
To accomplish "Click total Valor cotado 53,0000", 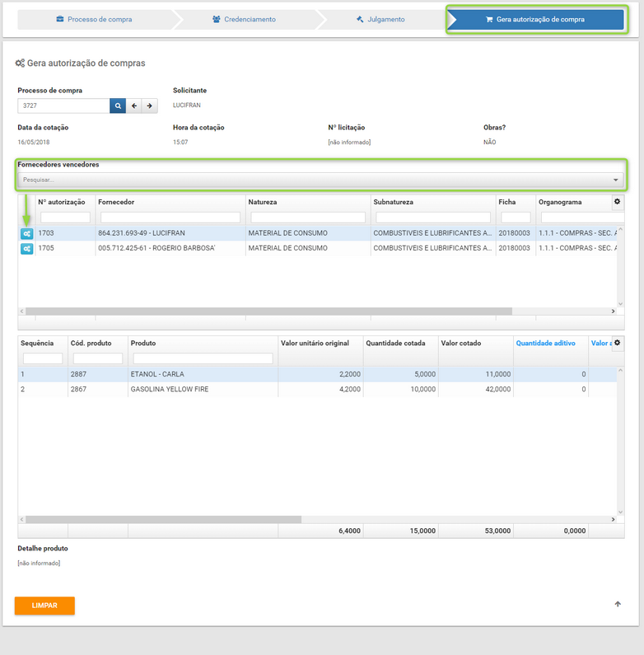I will (497, 531).
